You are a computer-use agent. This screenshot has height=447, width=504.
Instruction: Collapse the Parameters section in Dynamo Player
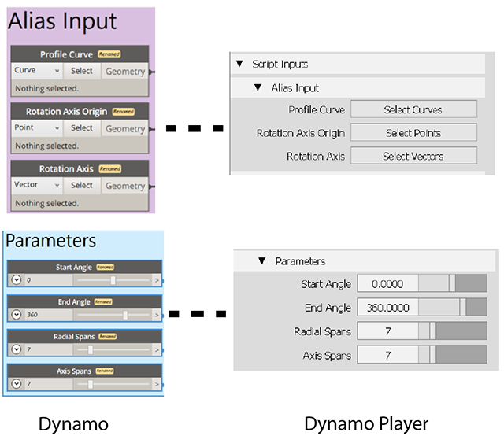262,260
